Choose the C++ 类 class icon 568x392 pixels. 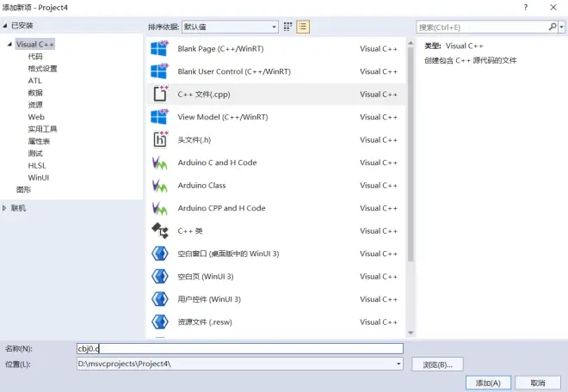(160, 231)
